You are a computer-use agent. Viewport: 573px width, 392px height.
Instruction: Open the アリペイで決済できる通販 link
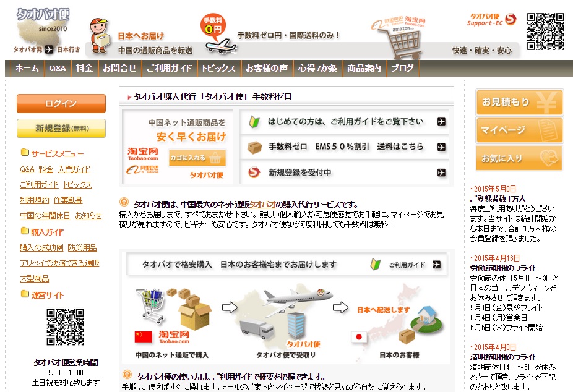59,263
